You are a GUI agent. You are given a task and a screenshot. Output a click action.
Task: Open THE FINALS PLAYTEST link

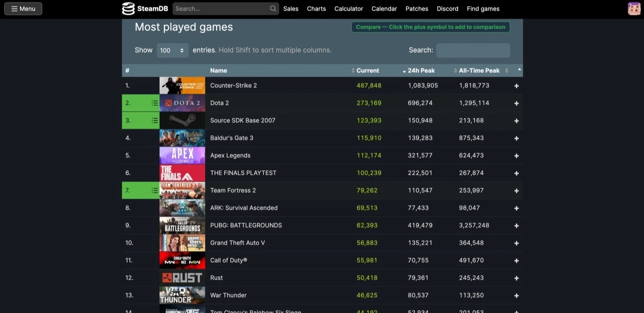pyautogui.click(x=243, y=173)
